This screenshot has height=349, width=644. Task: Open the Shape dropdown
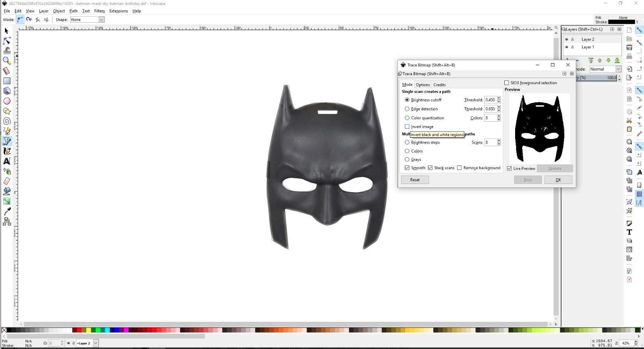(x=87, y=19)
